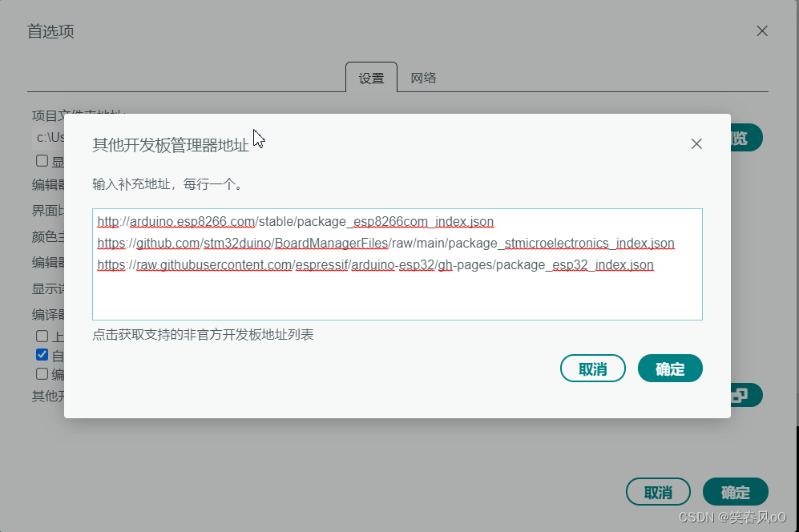The height and width of the screenshot is (532, 799).
Task: Switch to the 网络 tab
Action: pyautogui.click(x=423, y=78)
